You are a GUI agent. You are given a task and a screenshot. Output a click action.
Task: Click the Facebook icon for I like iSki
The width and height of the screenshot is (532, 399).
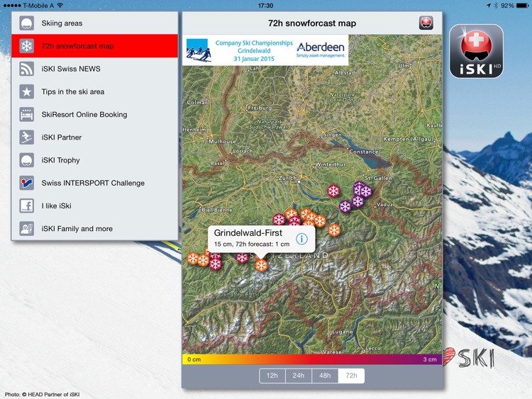[x=26, y=206]
